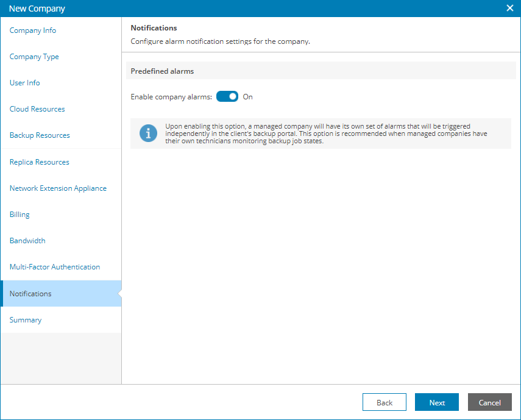The image size is (521, 420).
Task: Click the Predefined alarms section header
Action: point(162,71)
